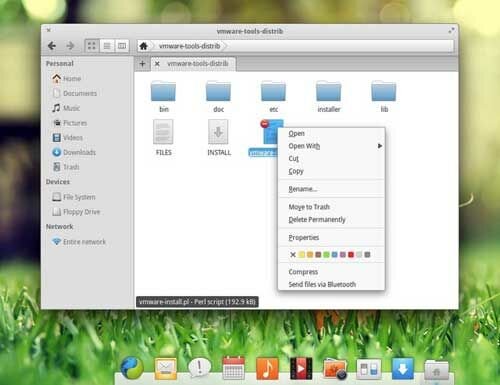Image resolution: width=500 pixels, height=385 pixels.
Task: Choose Cut in the context menu
Action: pos(331,159)
